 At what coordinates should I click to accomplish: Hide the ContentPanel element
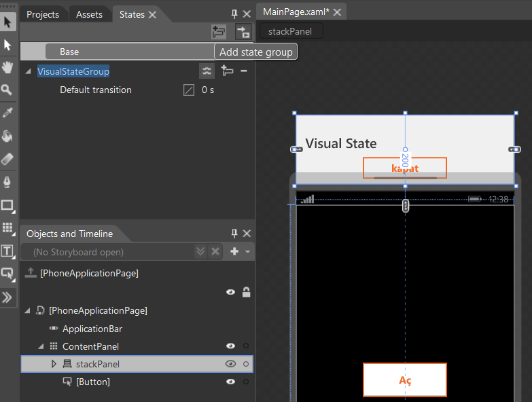[231, 346]
